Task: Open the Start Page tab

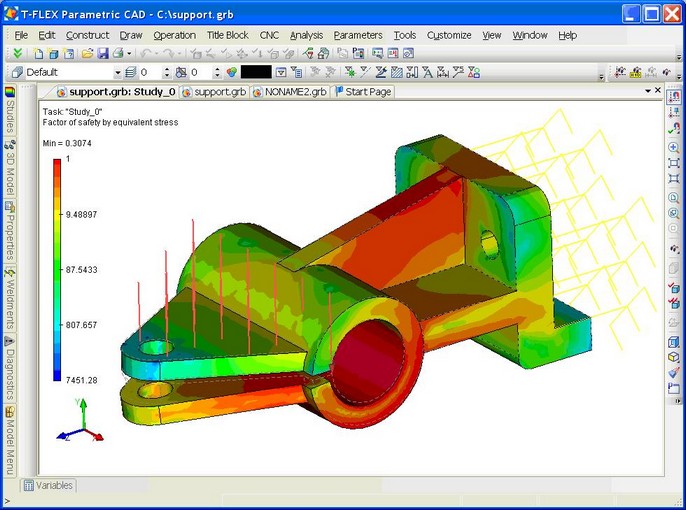Action: [363, 92]
